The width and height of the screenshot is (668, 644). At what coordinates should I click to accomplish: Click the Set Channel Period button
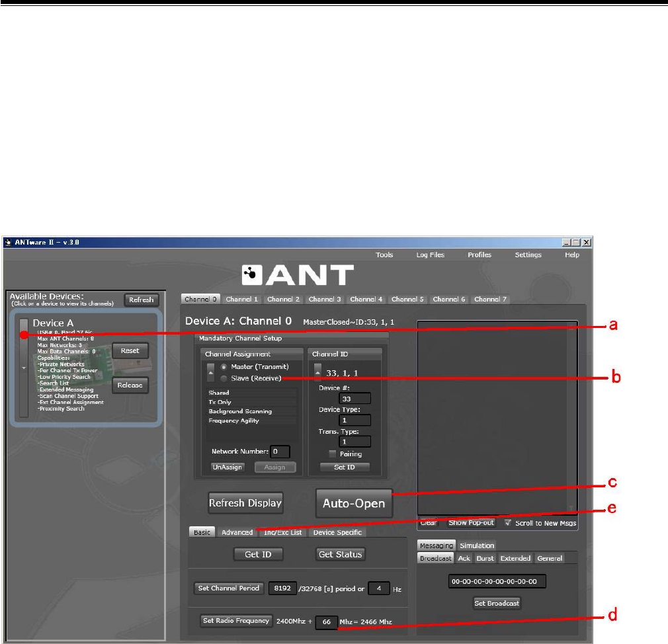click(228, 588)
